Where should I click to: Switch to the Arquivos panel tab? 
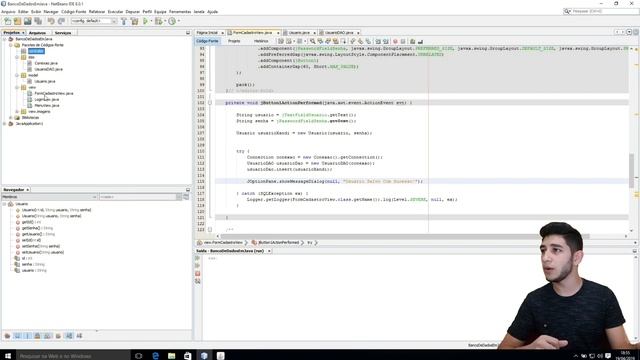(37, 33)
